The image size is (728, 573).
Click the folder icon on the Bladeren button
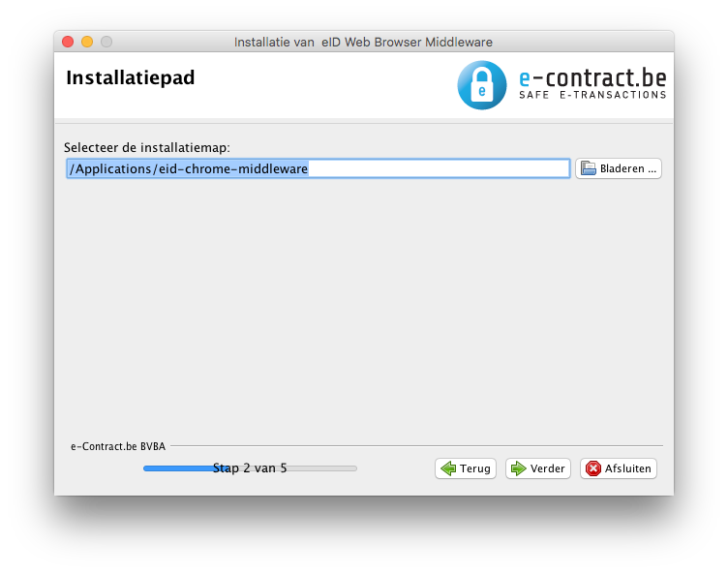pos(589,168)
